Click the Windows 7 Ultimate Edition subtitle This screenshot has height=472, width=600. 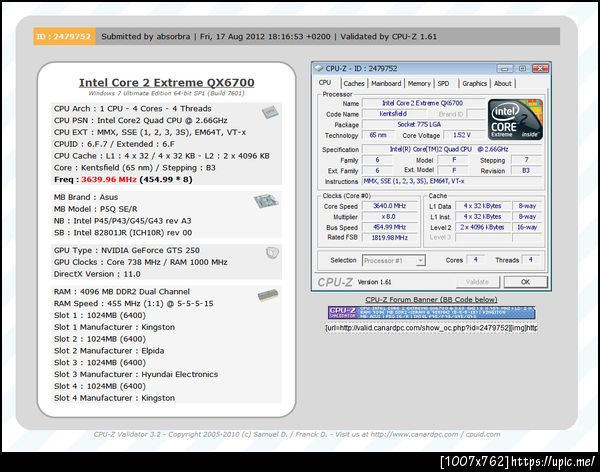pyautogui.click(x=166, y=93)
